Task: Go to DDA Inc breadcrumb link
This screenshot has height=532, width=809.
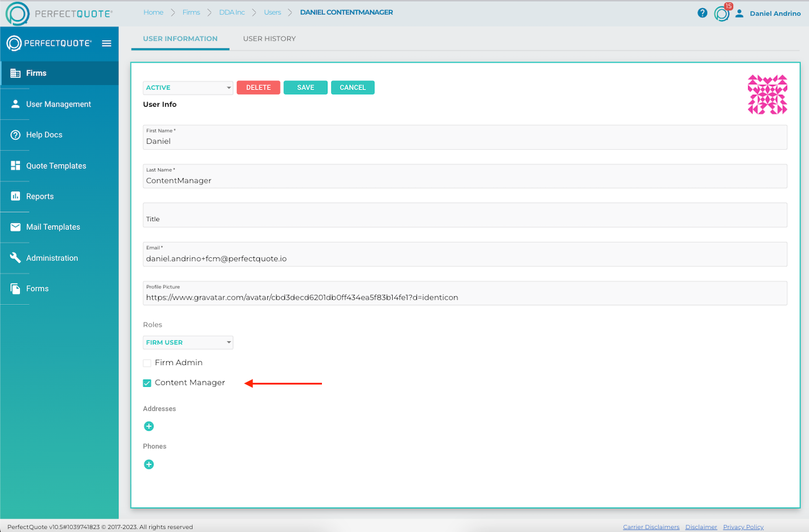Action: (232, 12)
